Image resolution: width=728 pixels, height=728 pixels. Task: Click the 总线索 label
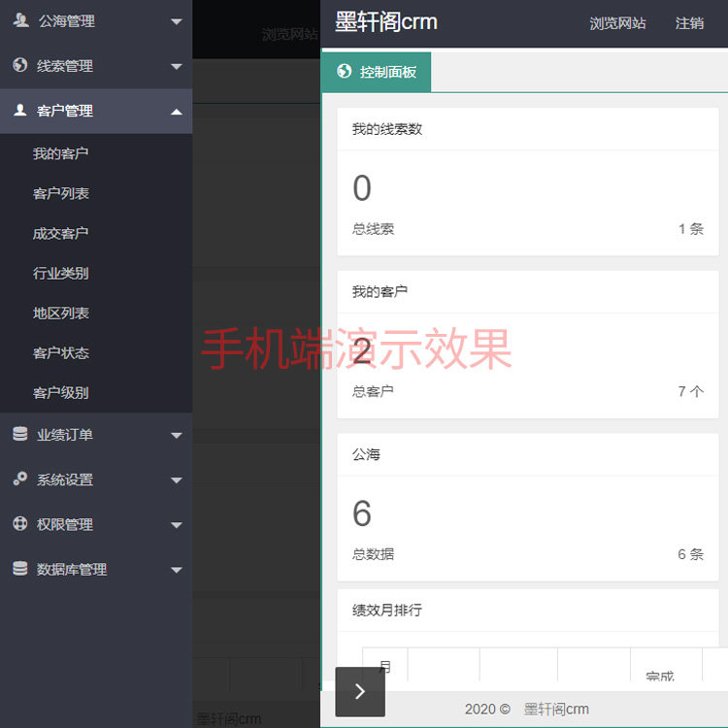pos(373,229)
